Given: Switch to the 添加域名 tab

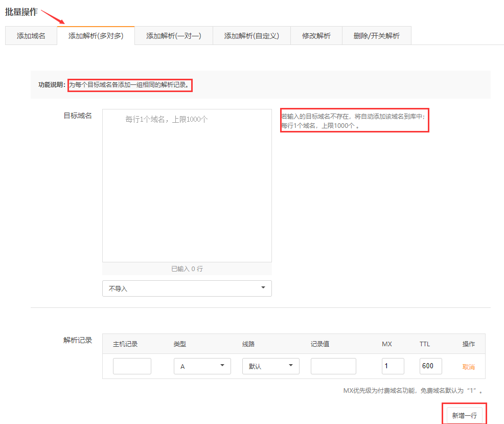Looking at the screenshot, I should click(x=31, y=36).
